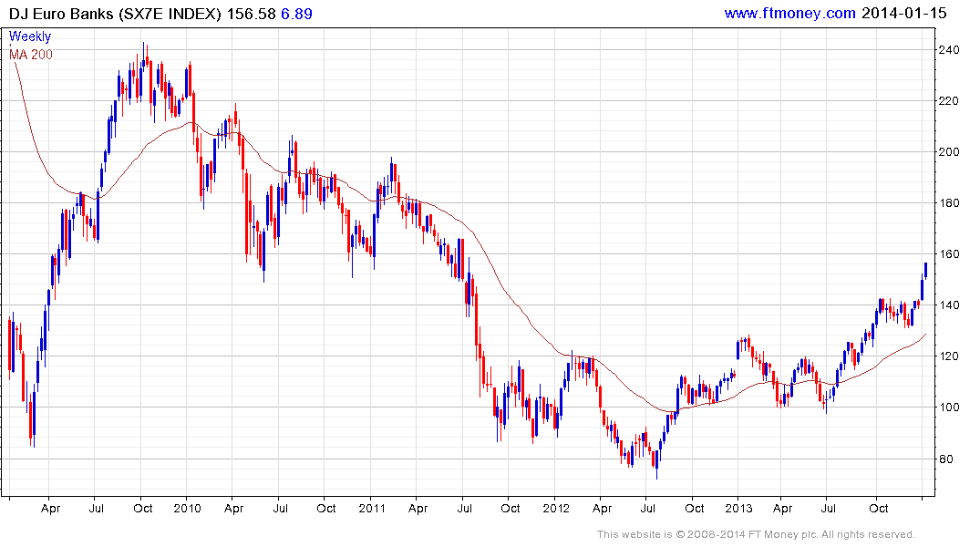Click the 'Weekly' label

pos(30,36)
